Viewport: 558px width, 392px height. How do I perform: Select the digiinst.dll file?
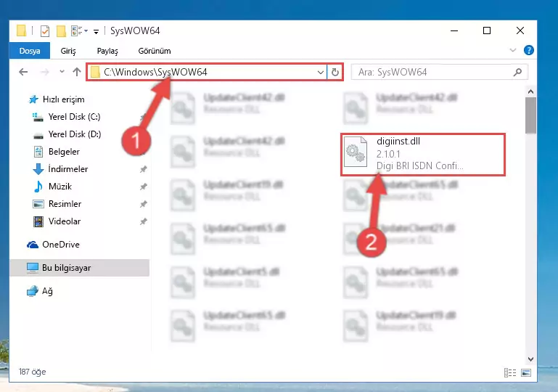(x=423, y=154)
